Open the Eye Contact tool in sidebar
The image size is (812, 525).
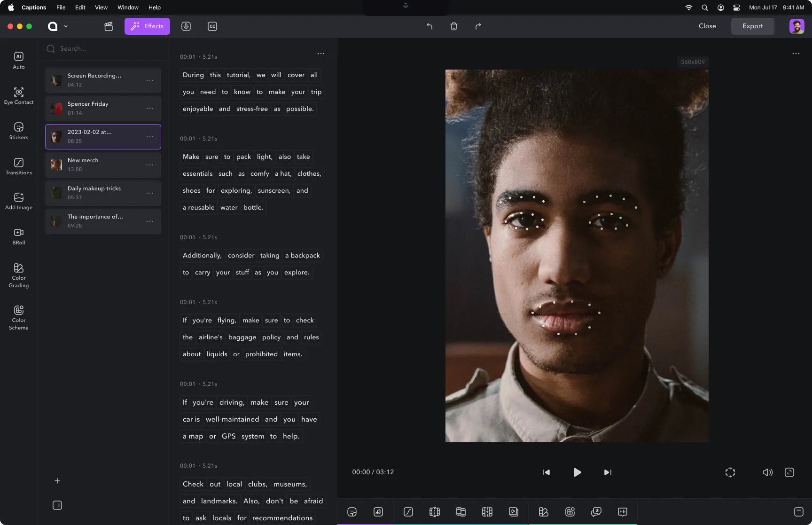[x=18, y=95]
